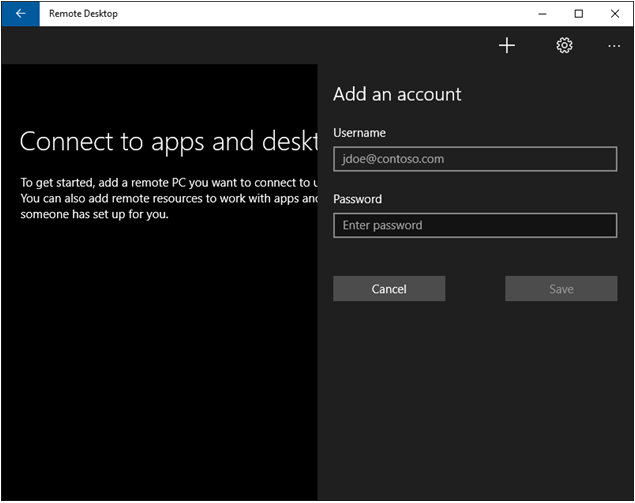Select the 'Connect to apps and deskt' heading
635x503 pixels.
169,143
